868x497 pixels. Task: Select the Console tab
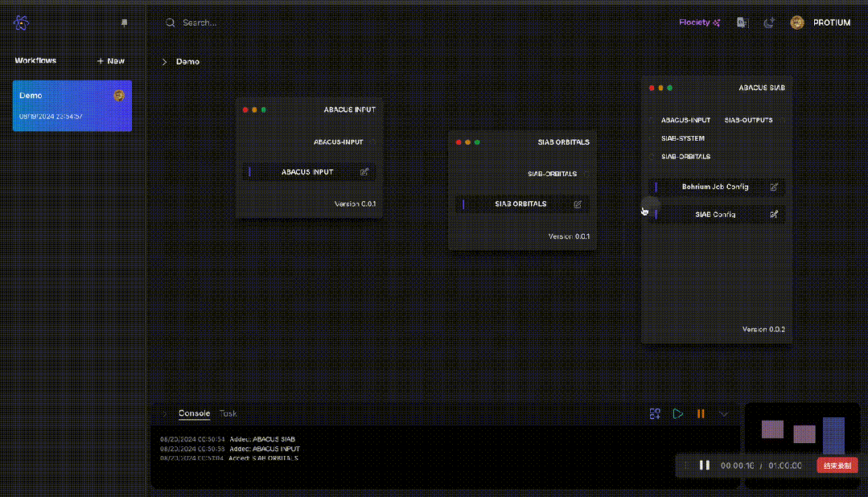[x=194, y=413]
